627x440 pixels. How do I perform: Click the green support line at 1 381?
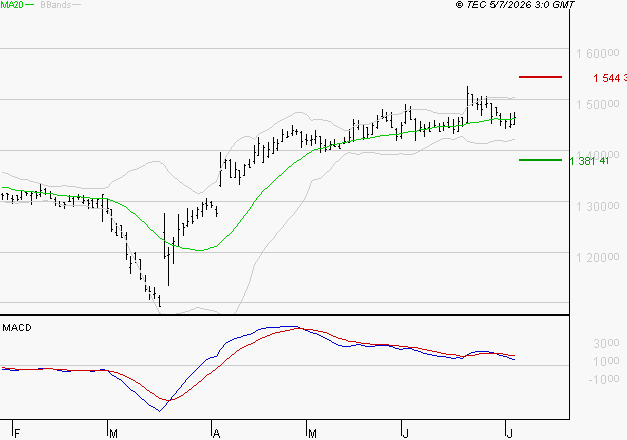540,160
